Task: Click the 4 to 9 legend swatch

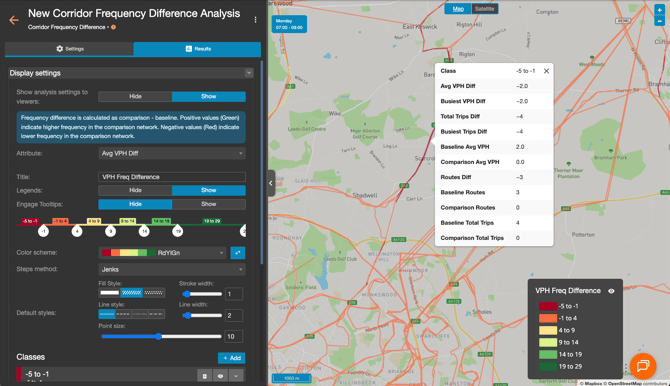Action: 548,330
